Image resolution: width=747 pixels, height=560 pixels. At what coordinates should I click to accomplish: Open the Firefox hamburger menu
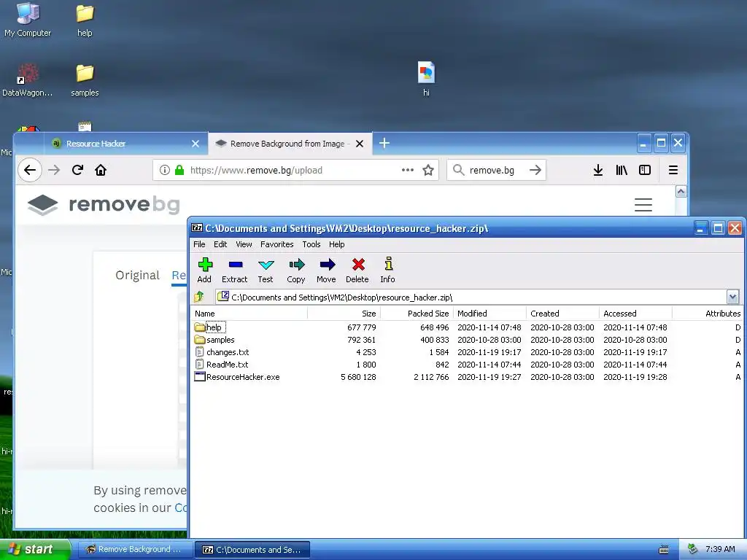[x=673, y=170]
